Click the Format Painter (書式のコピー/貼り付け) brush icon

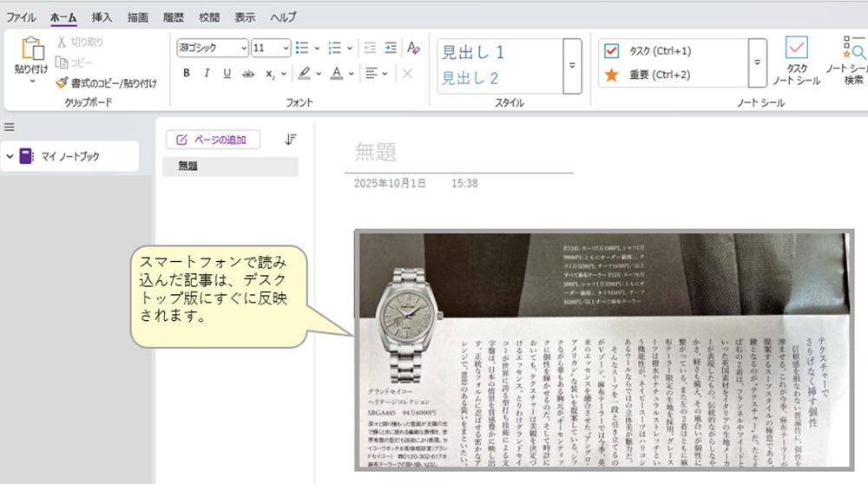point(62,83)
